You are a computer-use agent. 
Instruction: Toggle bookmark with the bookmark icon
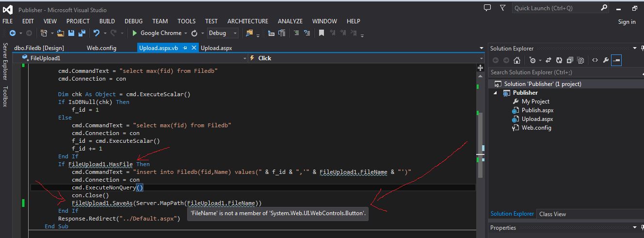[321, 33]
